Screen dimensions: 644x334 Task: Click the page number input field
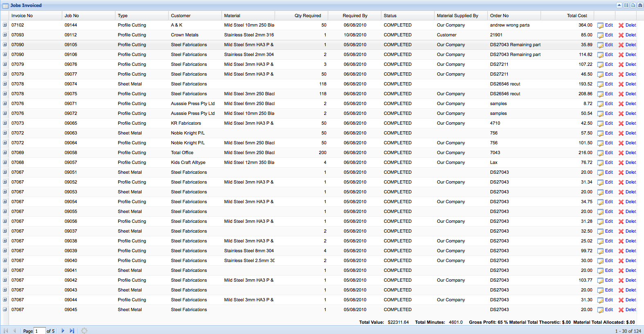[39, 331]
